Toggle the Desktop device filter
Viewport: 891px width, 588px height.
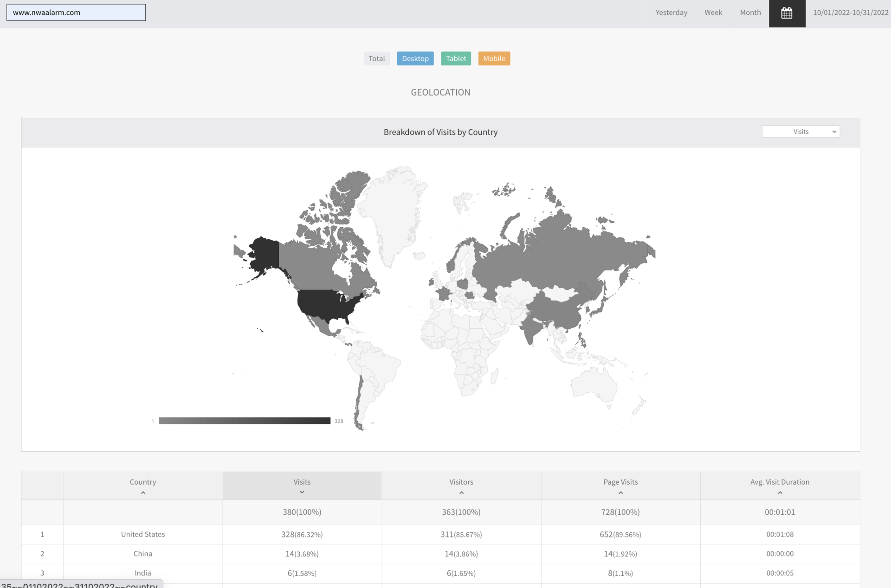click(x=415, y=58)
